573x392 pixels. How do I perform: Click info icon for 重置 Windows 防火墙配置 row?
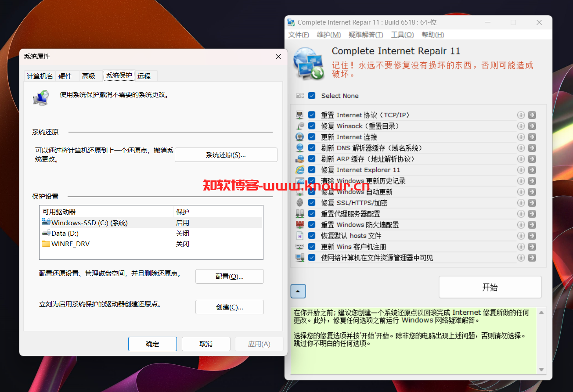pyautogui.click(x=521, y=225)
